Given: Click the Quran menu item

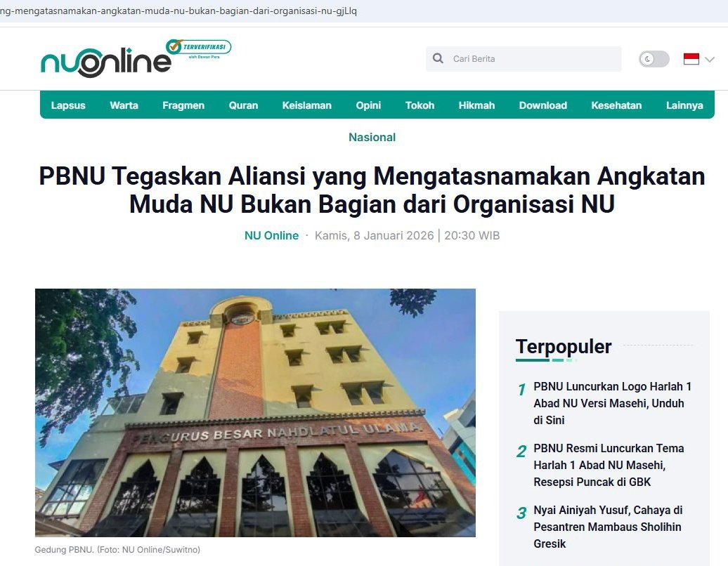Looking at the screenshot, I should (x=243, y=105).
